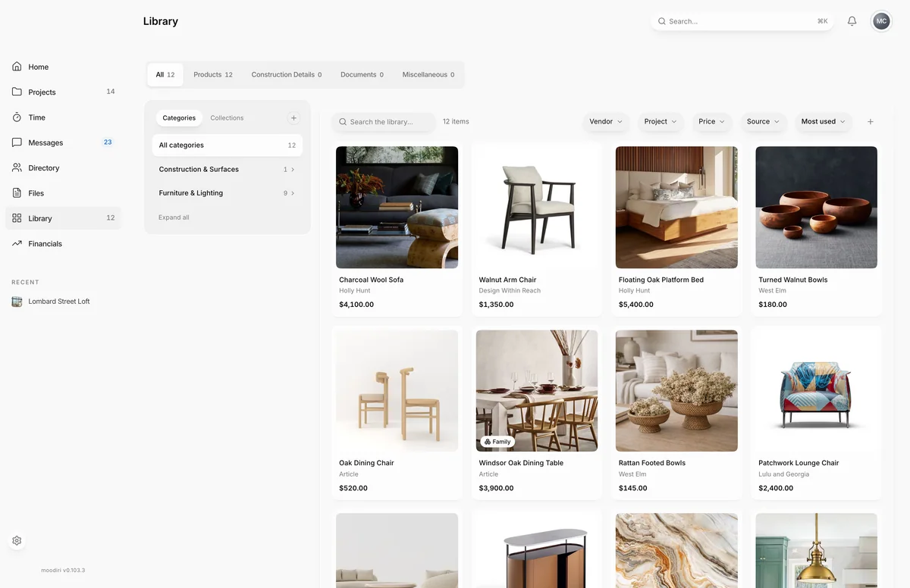910x588 pixels.
Task: Click the Lombard Street Loft thumbnail icon
Action: [x=17, y=302]
